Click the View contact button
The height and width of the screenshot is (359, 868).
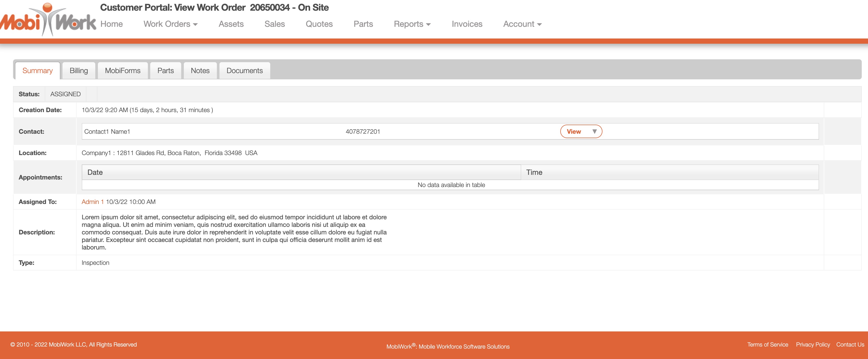pos(574,131)
